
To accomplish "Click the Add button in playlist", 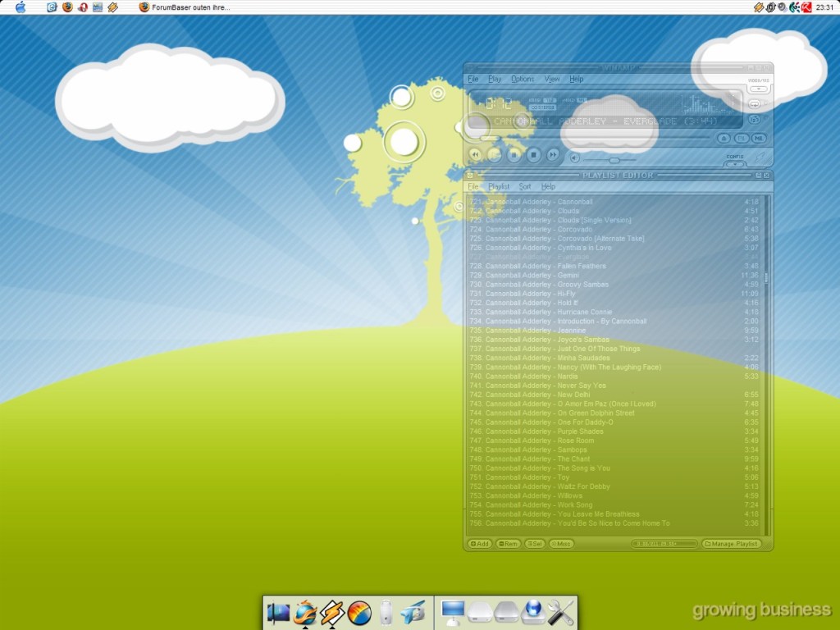I will 479,544.
